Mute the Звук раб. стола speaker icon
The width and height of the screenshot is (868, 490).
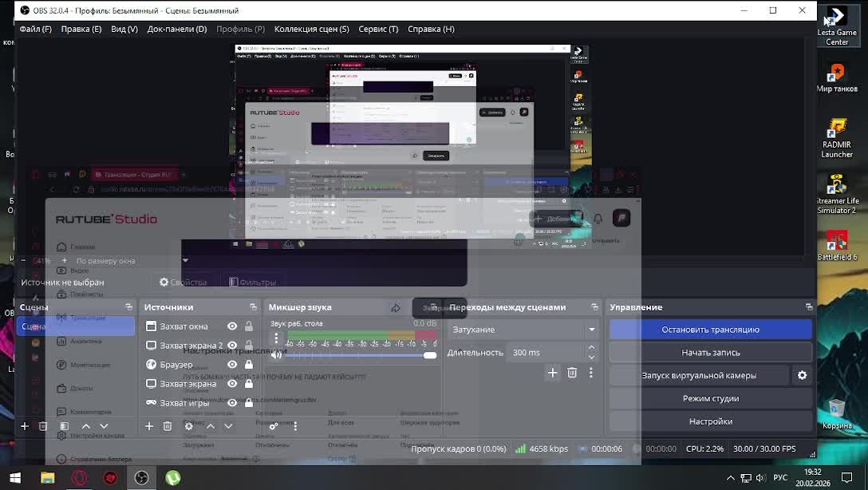point(276,355)
